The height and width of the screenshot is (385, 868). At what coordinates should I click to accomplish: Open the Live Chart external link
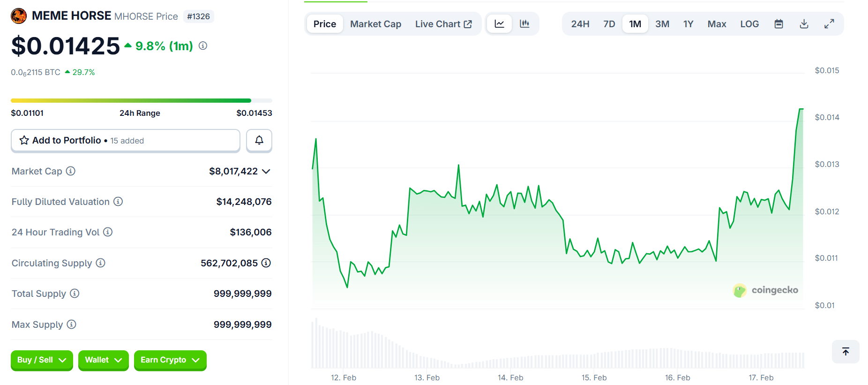(443, 24)
